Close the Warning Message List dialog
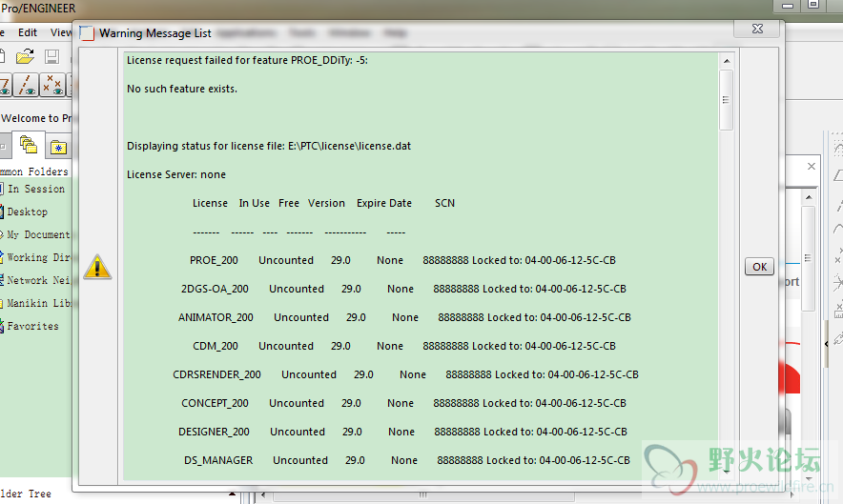Screen dimensions: 843x504 pyautogui.click(x=757, y=29)
